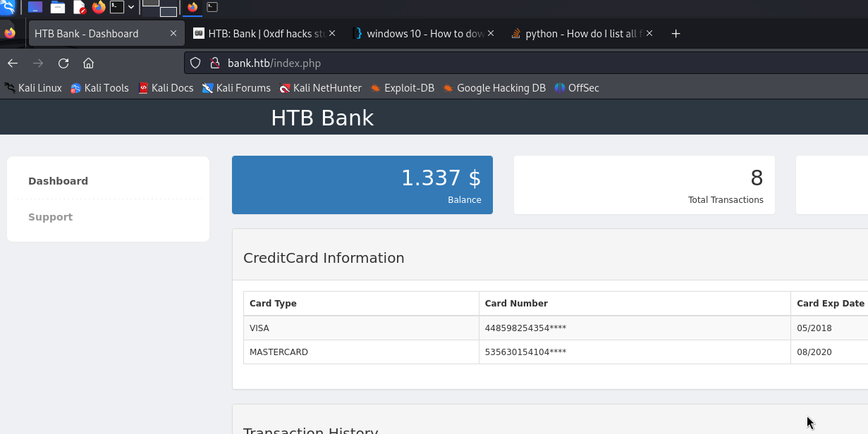Open the Exploit-DB bookmark

403,88
